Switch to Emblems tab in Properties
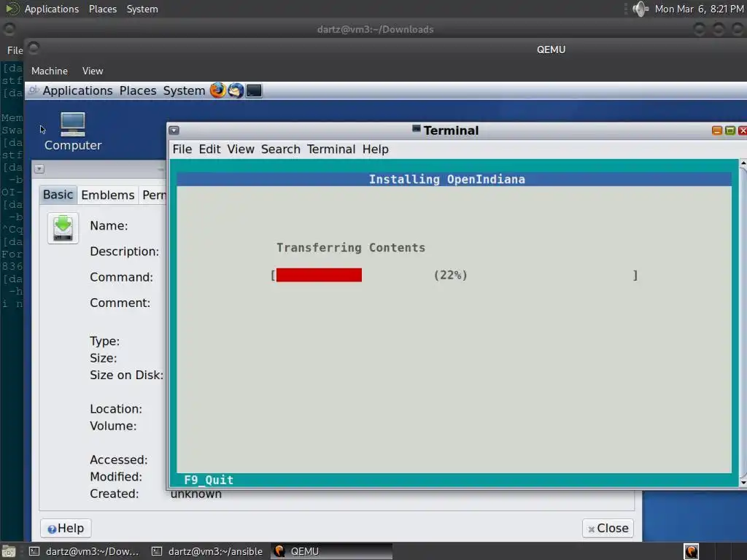This screenshot has width=747, height=560. pos(108,195)
